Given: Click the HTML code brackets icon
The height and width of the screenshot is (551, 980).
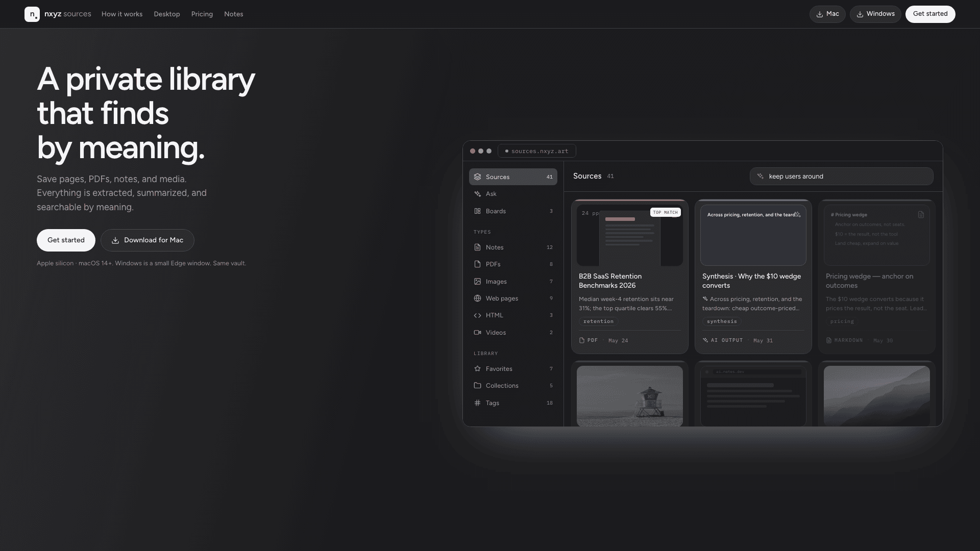Looking at the screenshot, I should pos(478,315).
